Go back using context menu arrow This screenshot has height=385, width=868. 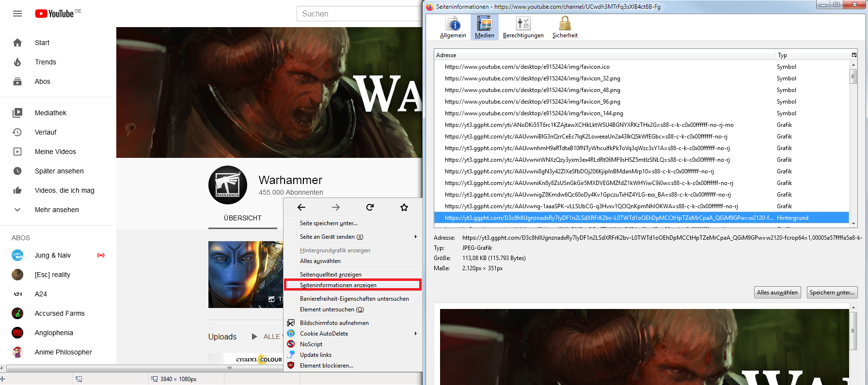pos(301,207)
